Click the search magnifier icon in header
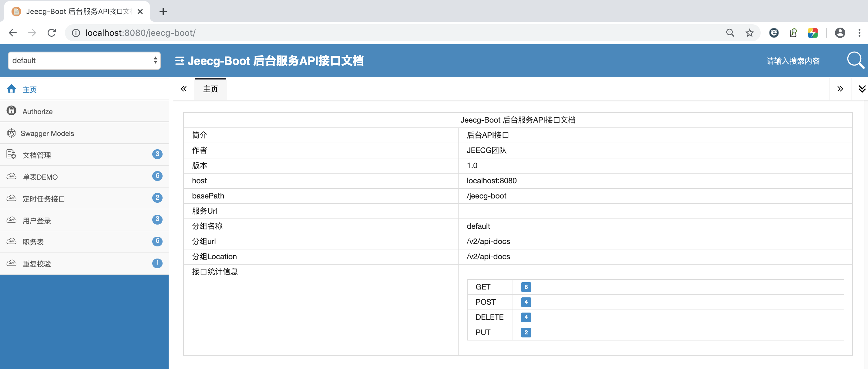This screenshot has width=868, height=369. (855, 60)
